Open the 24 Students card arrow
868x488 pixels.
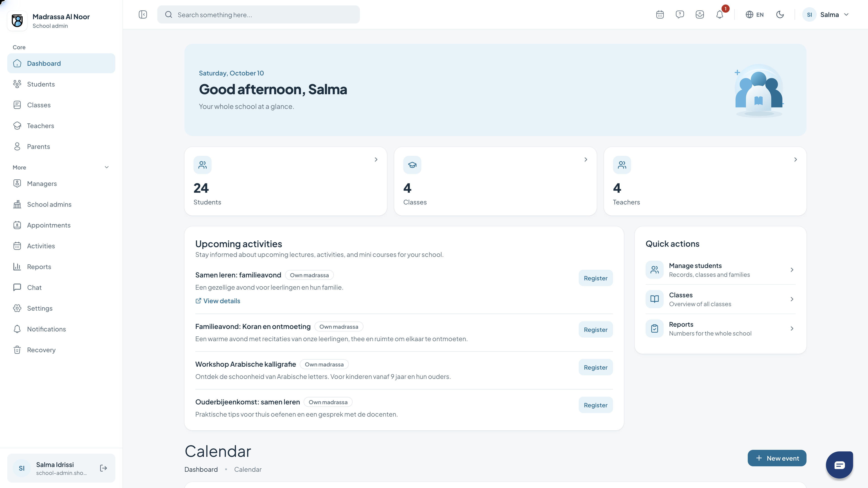click(376, 160)
